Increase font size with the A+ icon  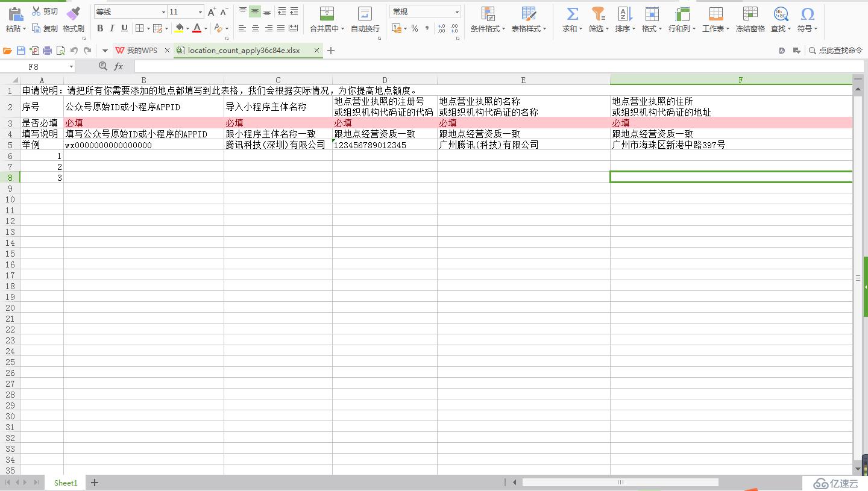click(x=212, y=12)
